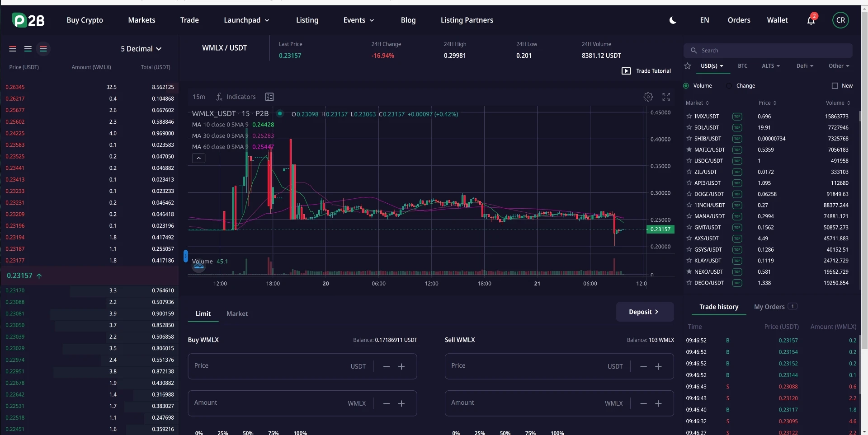Screen dimensions: 868x435
Task: Increase the Sell Amount value
Action: 658,403
